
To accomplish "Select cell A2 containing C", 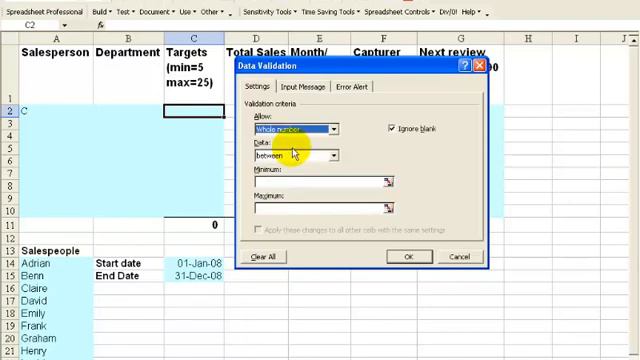I will (x=56, y=111).
